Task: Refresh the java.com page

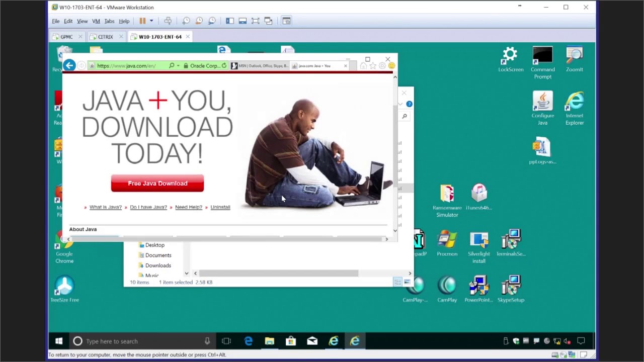Action: pos(224,66)
